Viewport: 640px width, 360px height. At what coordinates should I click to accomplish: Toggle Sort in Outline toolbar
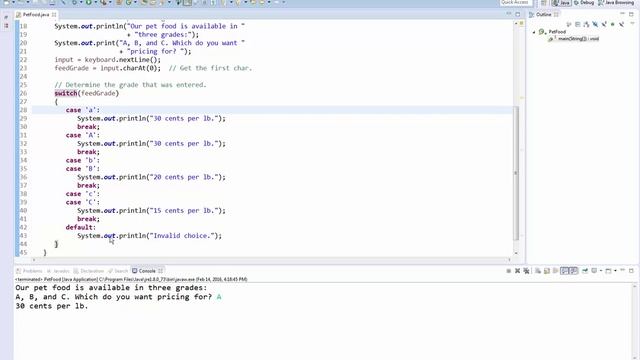pos(586,24)
